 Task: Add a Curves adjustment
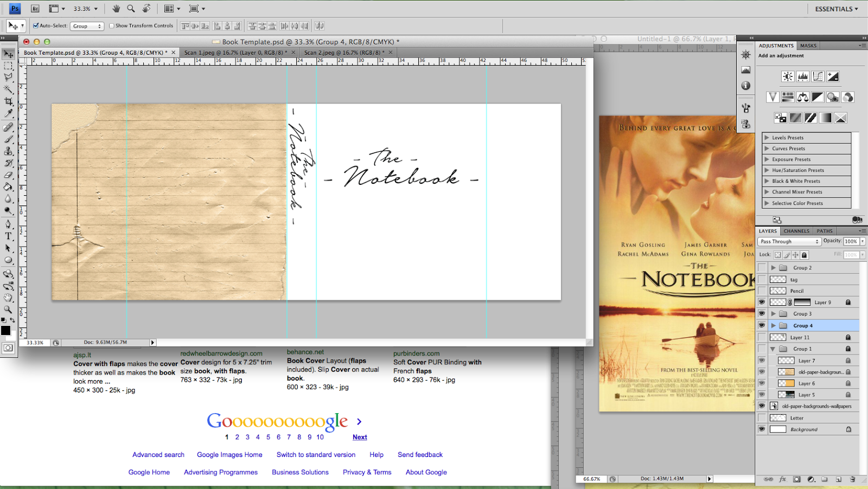point(818,76)
